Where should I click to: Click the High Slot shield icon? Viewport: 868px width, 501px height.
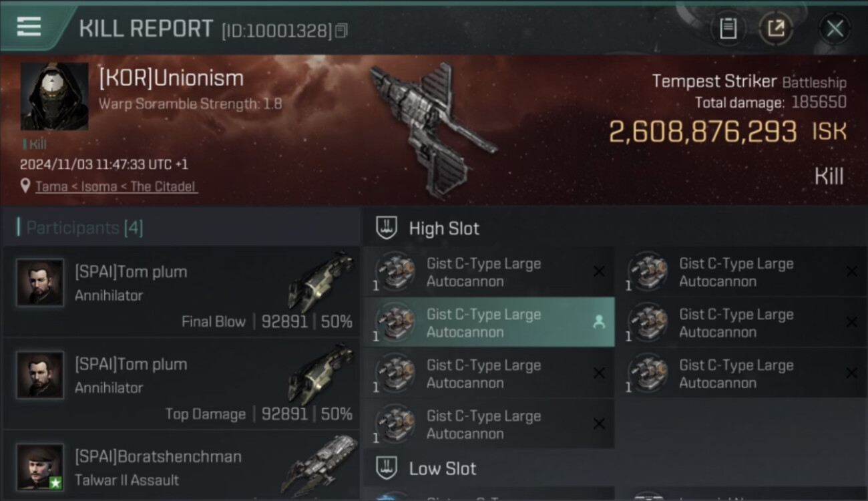tap(387, 228)
